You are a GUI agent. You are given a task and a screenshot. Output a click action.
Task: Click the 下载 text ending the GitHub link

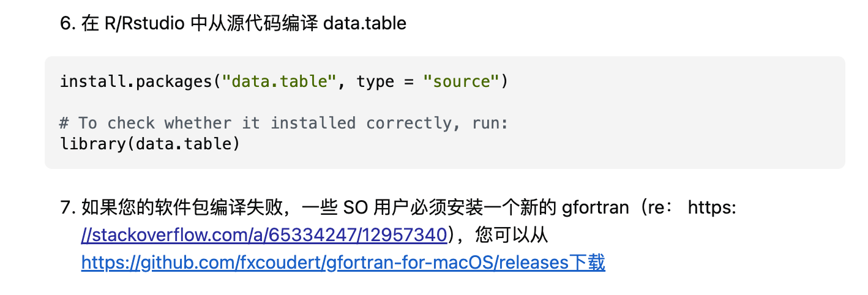tap(588, 263)
